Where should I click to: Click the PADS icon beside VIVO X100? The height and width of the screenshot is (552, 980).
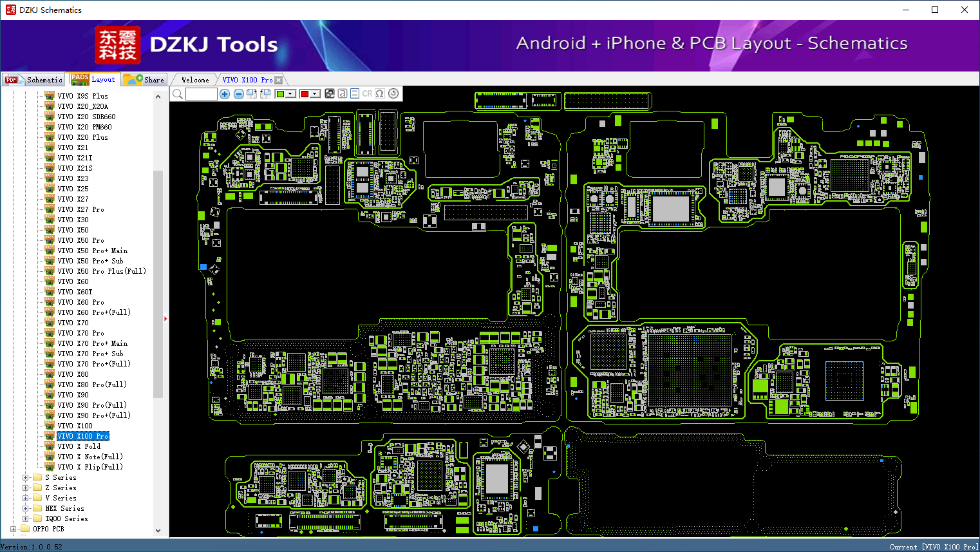[x=50, y=426]
